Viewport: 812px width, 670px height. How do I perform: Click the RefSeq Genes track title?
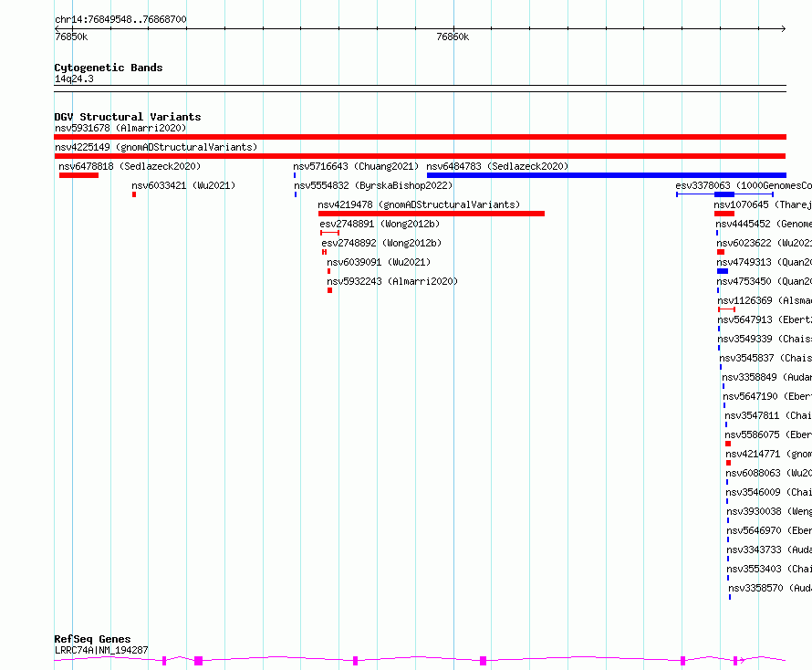click(x=92, y=639)
